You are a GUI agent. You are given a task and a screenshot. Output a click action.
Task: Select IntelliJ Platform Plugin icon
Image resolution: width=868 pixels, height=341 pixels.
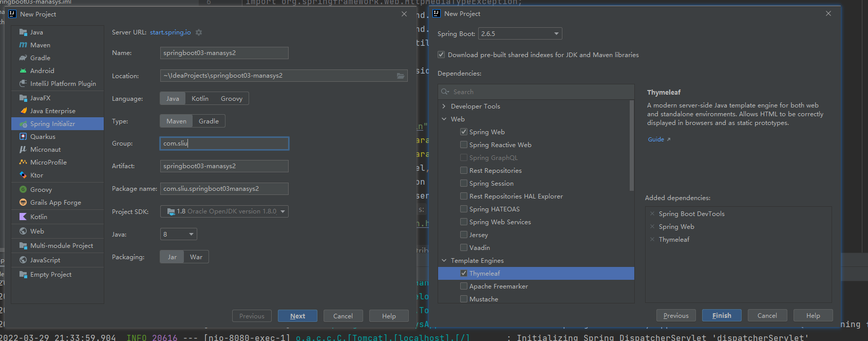23,83
